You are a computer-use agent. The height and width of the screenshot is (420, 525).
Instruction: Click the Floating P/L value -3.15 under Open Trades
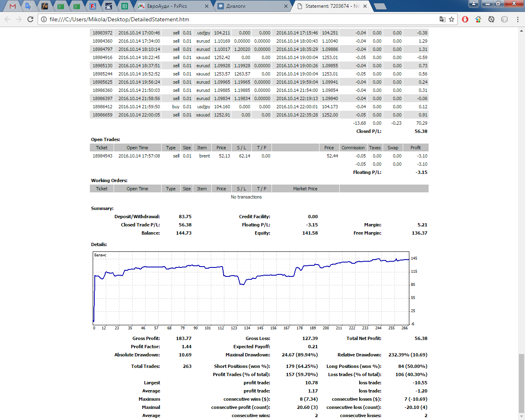pyautogui.click(x=421, y=172)
